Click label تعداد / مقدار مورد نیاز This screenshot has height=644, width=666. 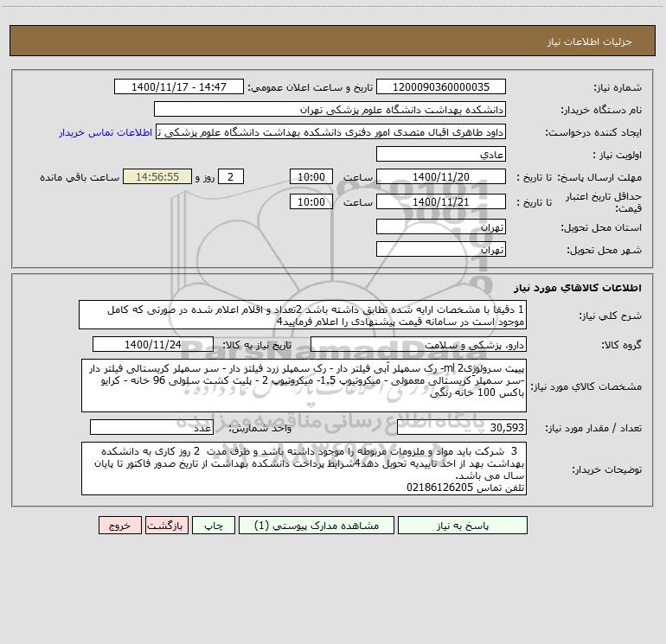click(x=593, y=429)
